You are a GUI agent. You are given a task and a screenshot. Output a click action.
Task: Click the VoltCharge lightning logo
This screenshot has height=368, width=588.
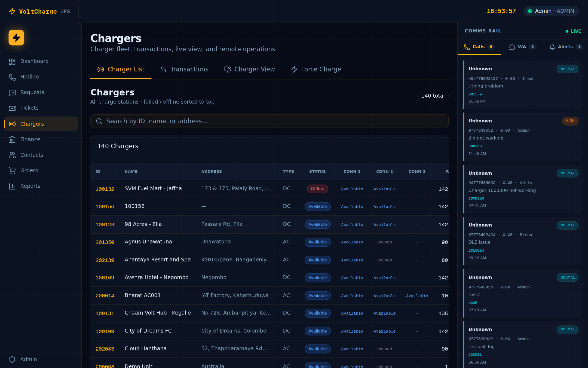pyautogui.click(x=16, y=37)
